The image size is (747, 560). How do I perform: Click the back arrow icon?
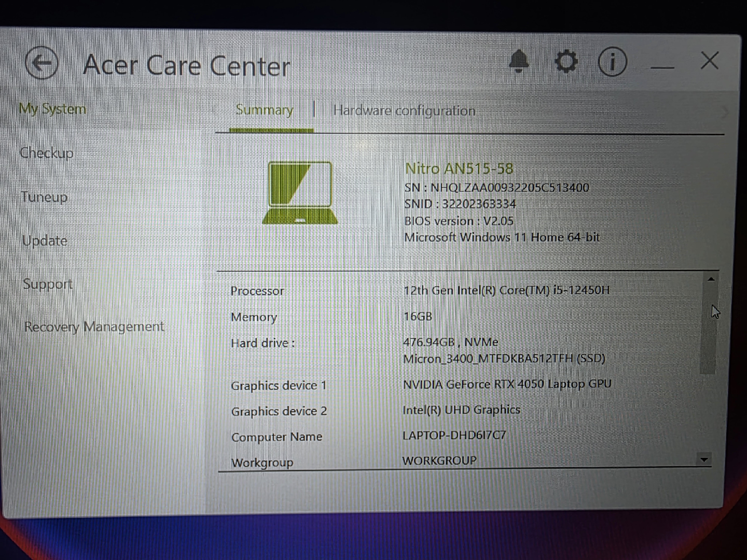click(x=41, y=63)
